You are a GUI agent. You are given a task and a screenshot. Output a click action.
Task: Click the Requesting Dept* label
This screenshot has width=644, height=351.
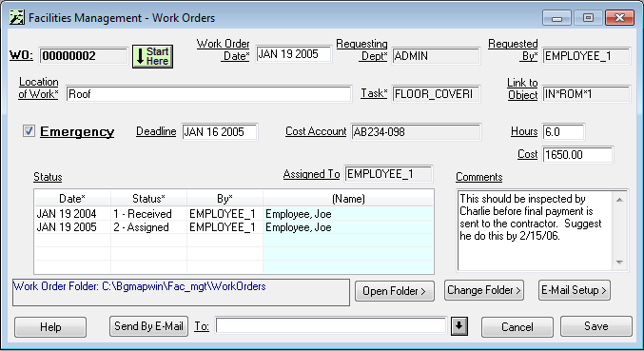coord(361,49)
